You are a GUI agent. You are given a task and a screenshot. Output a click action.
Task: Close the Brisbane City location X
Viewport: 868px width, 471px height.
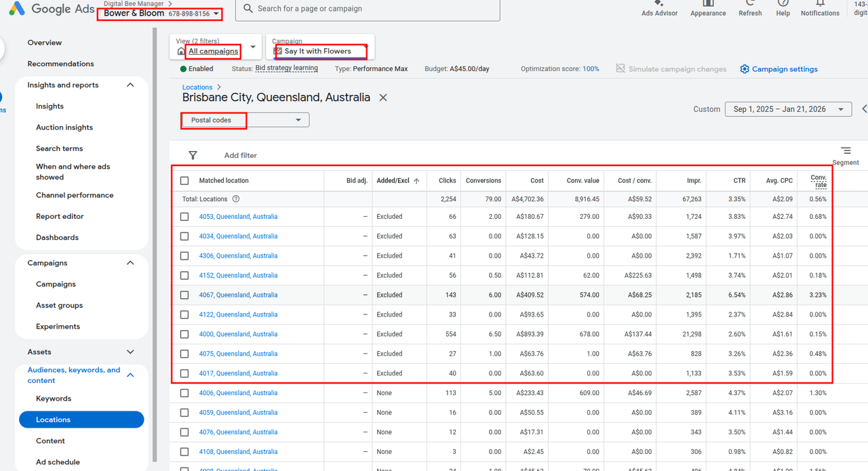click(x=383, y=98)
